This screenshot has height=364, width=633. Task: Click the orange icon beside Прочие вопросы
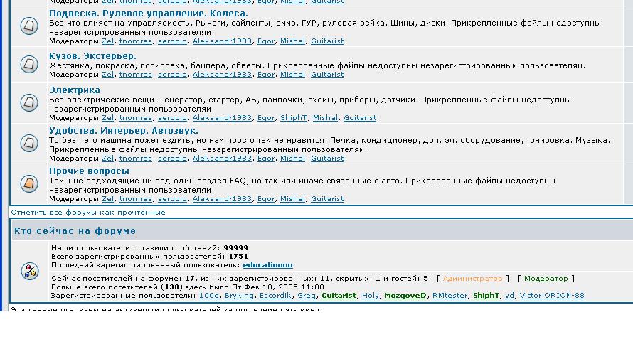coord(29,184)
